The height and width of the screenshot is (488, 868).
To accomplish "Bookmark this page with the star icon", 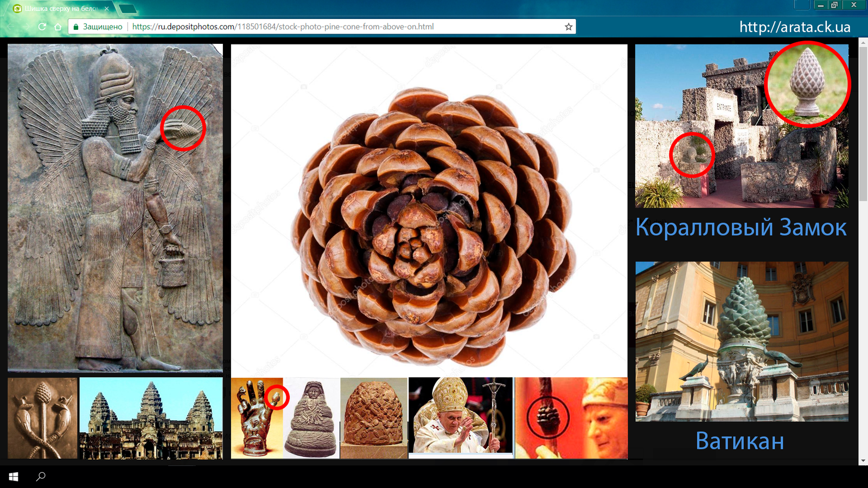I will point(569,27).
